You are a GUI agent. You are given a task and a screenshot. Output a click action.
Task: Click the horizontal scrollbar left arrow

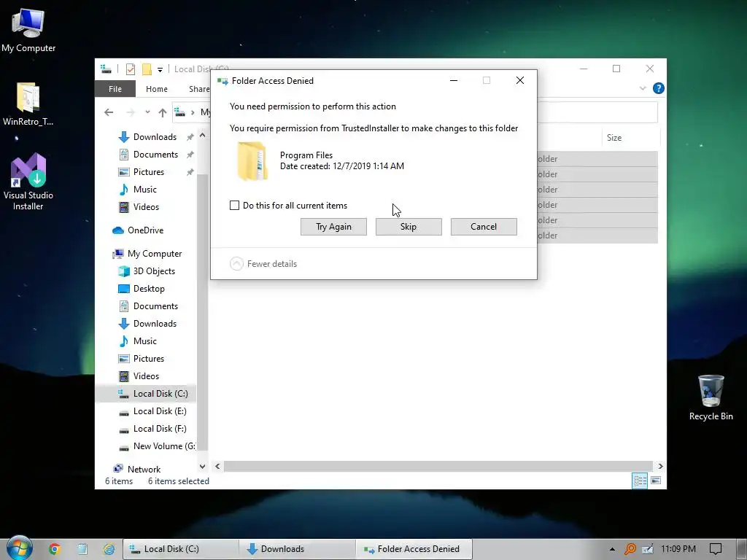point(217,466)
